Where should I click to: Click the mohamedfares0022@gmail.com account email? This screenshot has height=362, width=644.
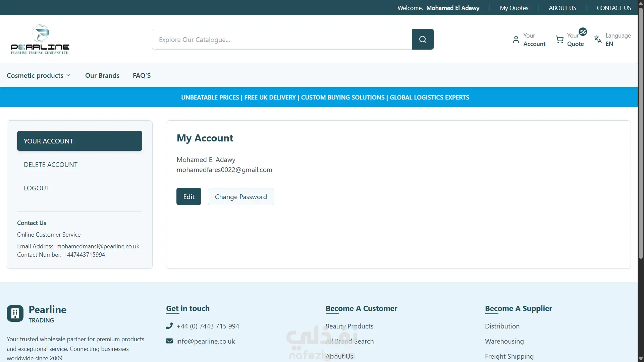pyautogui.click(x=224, y=170)
